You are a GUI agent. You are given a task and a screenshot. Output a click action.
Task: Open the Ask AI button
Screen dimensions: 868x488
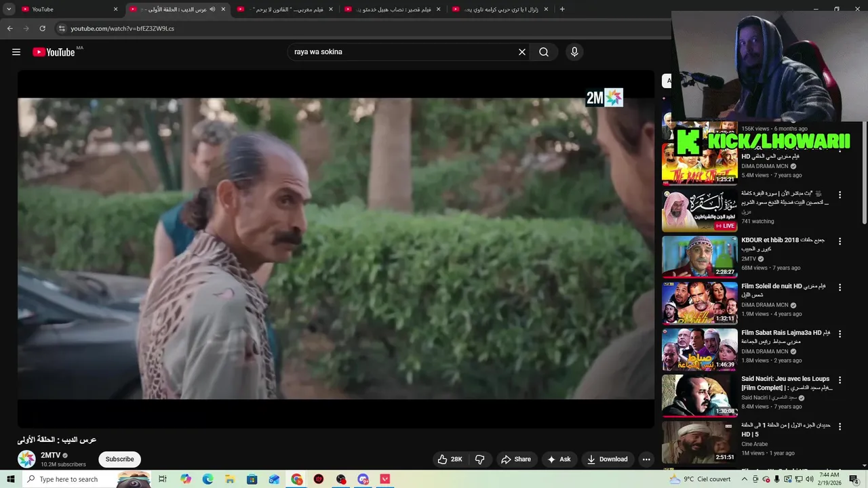point(559,460)
